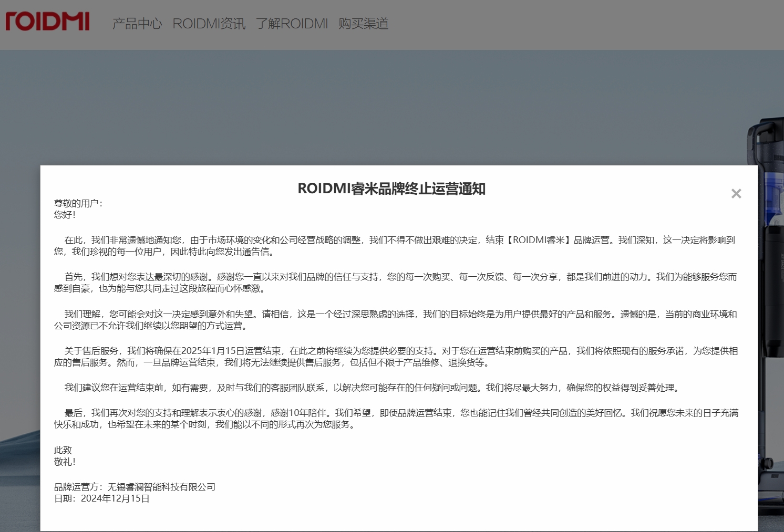Click the paragraph starting with 首先，我们想对您
784x532 pixels.
[x=396, y=283]
